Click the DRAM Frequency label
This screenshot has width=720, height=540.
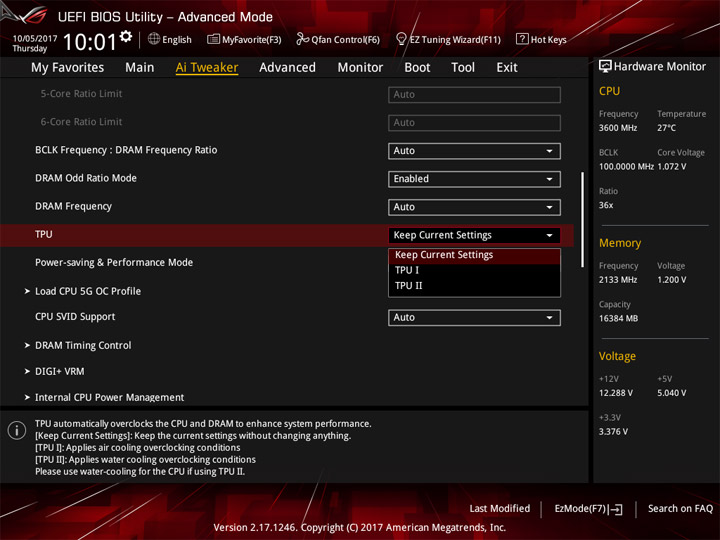coord(73,207)
